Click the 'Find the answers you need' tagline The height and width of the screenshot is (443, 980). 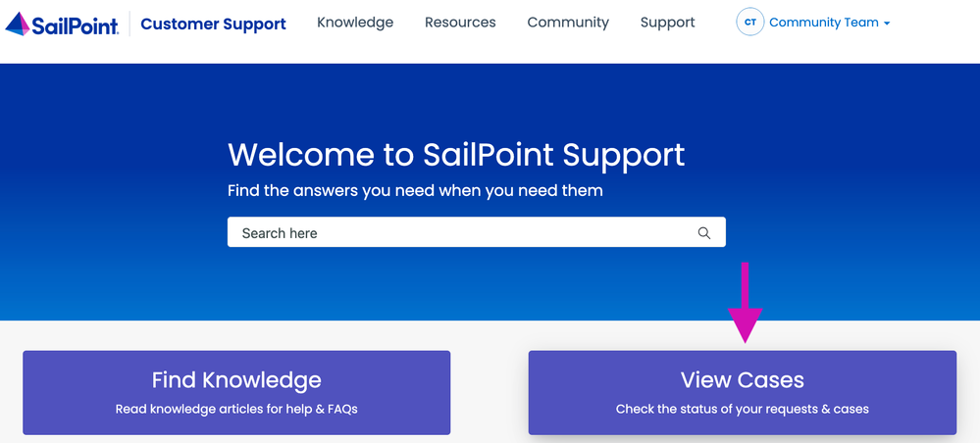(415, 190)
